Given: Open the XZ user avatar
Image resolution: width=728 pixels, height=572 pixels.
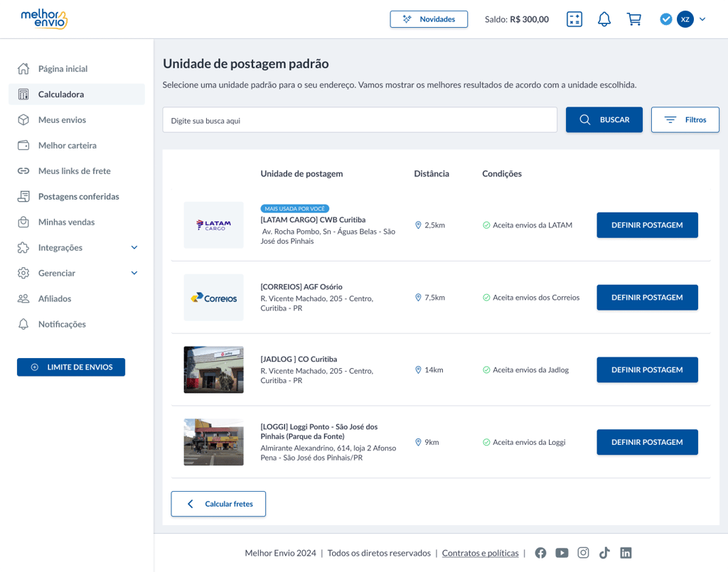Looking at the screenshot, I should click(x=685, y=19).
